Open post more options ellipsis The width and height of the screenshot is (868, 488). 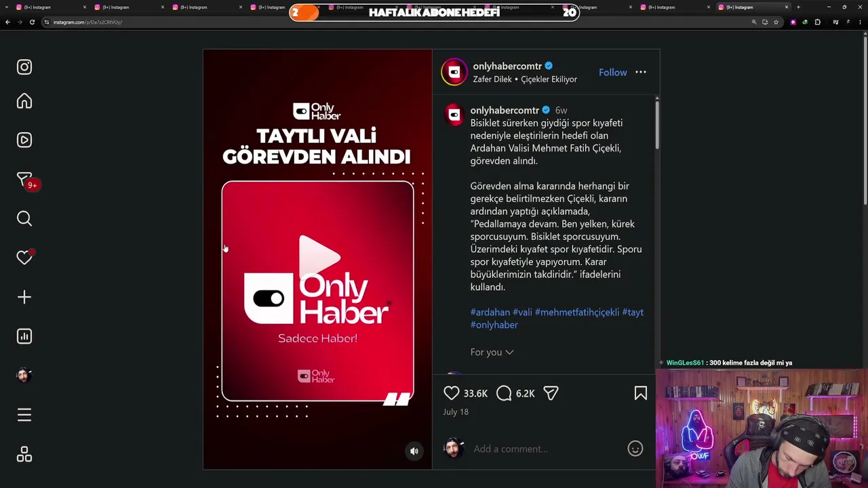pyautogui.click(x=641, y=73)
